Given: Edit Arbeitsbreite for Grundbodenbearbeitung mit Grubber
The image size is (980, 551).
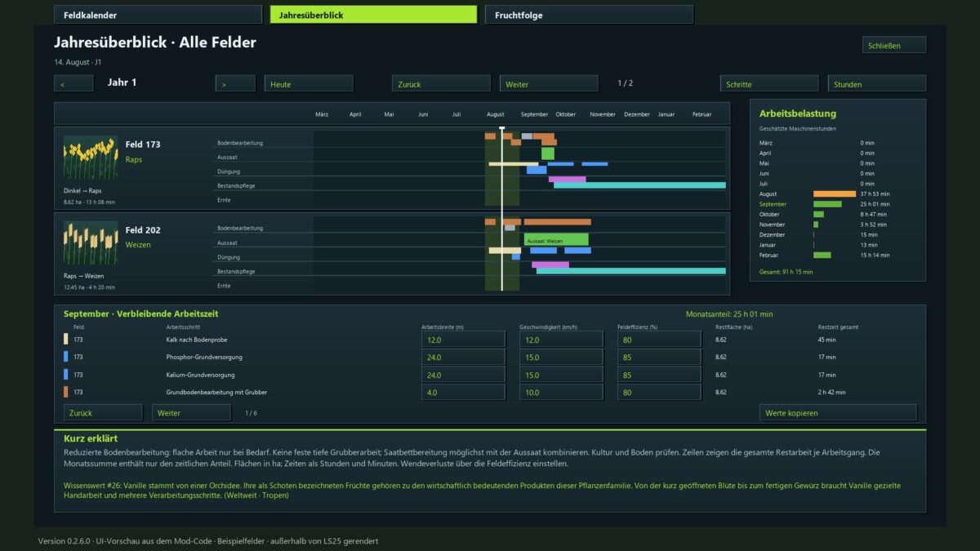Looking at the screenshot, I should click(464, 393).
